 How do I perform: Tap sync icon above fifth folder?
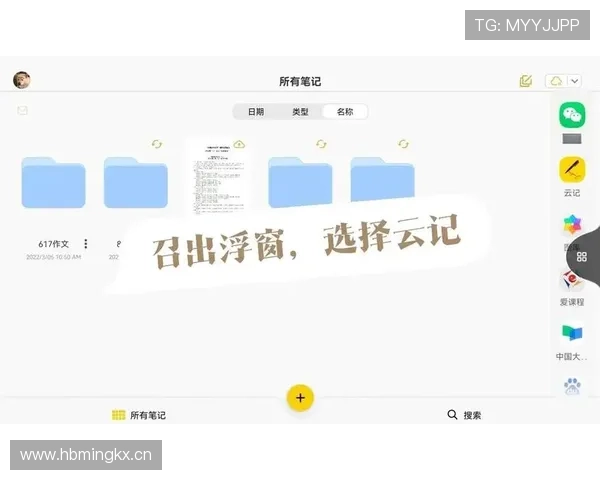pyautogui.click(x=404, y=144)
